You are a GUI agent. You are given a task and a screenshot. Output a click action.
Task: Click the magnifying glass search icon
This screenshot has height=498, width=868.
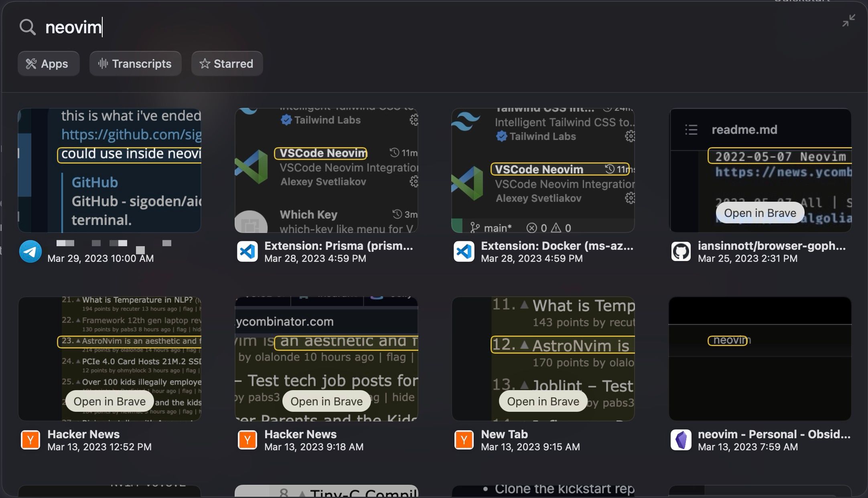coord(27,27)
